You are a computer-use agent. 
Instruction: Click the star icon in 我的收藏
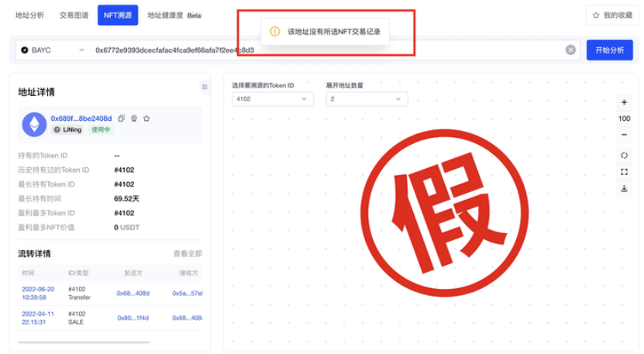[x=596, y=15]
